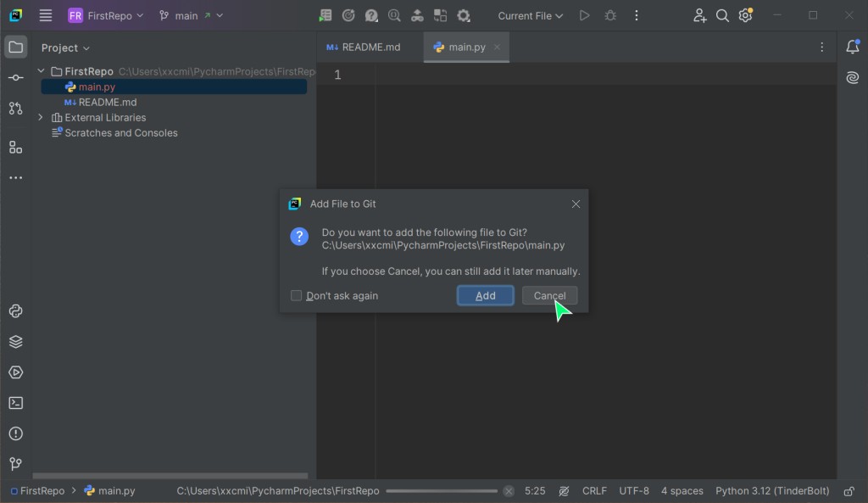Open the Terminal tool window
This screenshot has width=868, height=503.
click(x=15, y=403)
